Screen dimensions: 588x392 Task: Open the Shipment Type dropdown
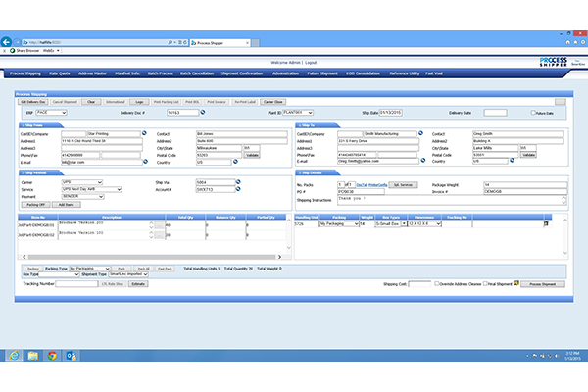[x=128, y=274]
